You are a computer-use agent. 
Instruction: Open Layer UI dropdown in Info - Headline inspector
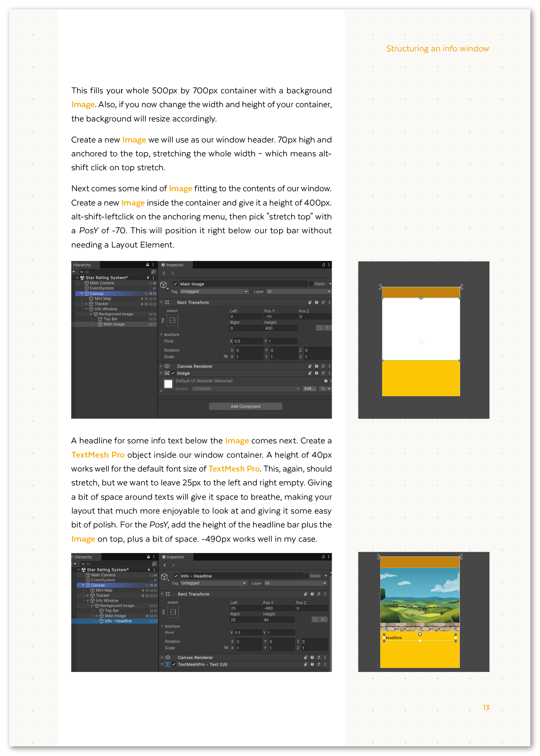tap(295, 583)
